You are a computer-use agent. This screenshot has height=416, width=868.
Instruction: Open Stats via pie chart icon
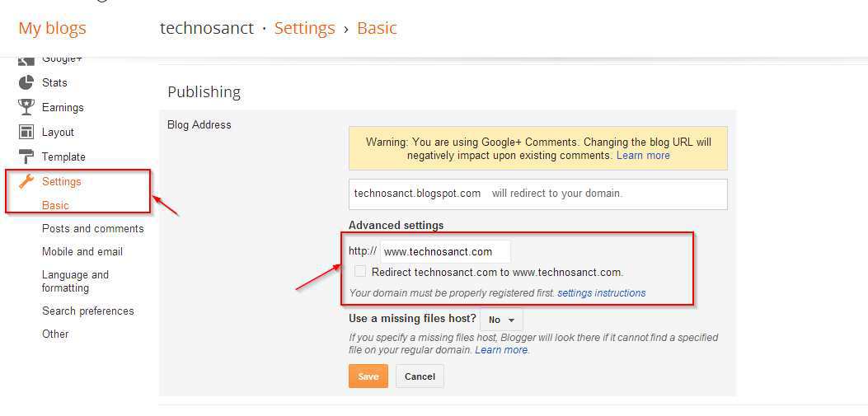tap(26, 82)
